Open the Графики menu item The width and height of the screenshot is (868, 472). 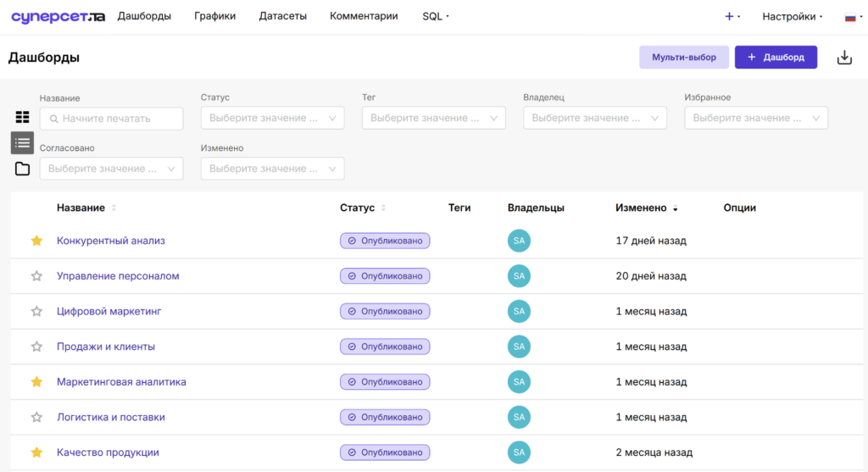pyautogui.click(x=214, y=17)
